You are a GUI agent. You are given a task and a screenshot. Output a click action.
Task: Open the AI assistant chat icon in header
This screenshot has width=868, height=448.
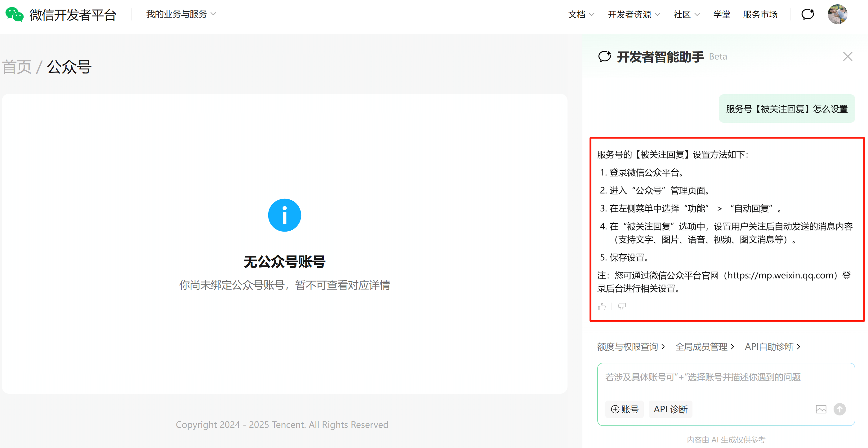(807, 15)
